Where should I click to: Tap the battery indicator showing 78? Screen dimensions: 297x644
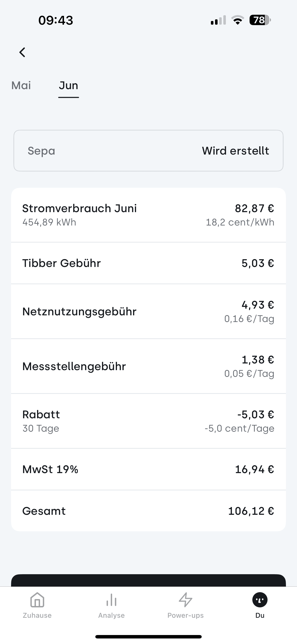pos(260,20)
